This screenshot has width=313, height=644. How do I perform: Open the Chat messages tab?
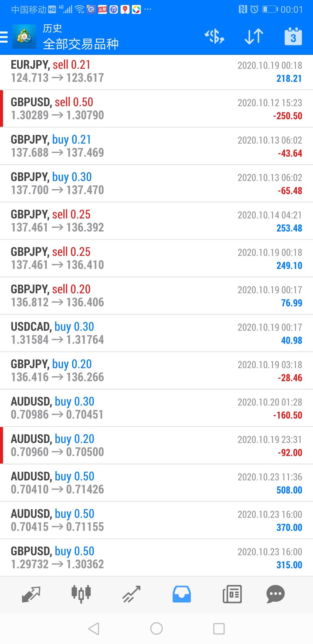pyautogui.click(x=275, y=594)
